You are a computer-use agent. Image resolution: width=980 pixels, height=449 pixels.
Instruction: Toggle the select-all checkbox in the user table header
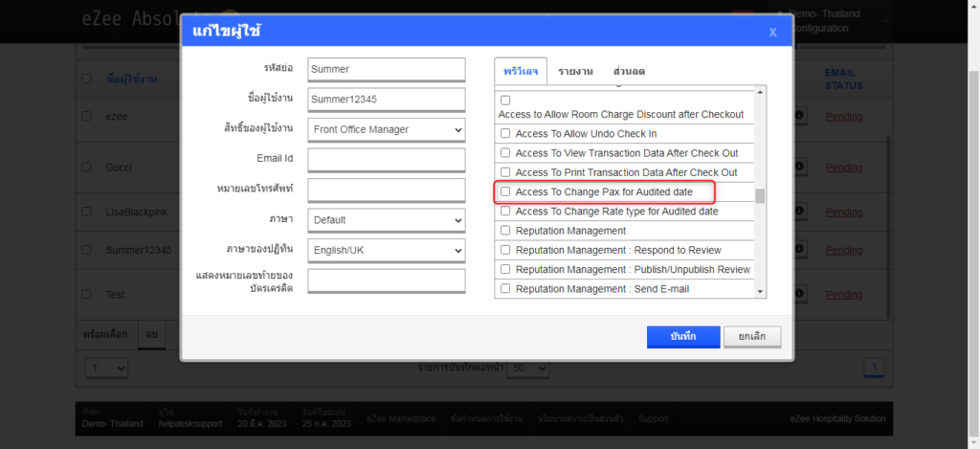tap(86, 79)
